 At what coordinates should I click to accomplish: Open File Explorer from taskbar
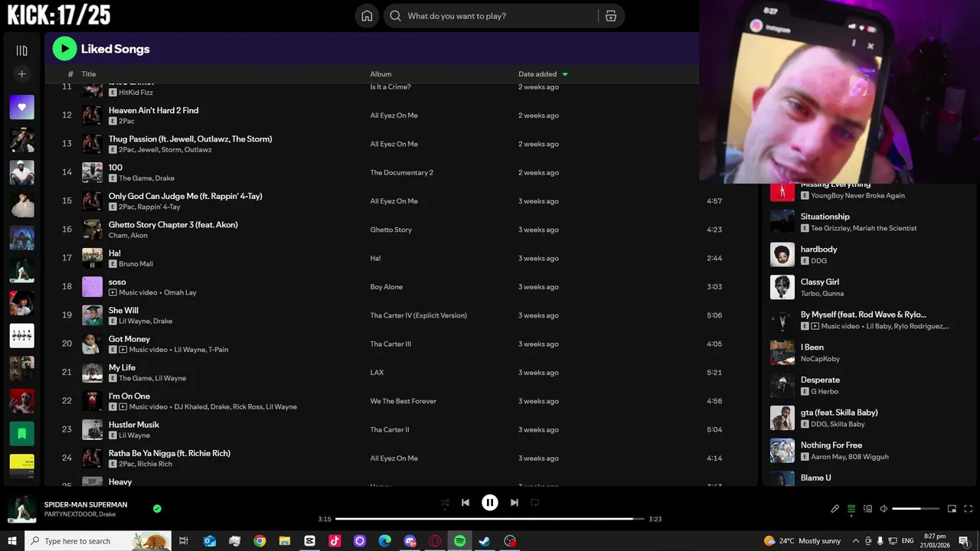point(285,541)
